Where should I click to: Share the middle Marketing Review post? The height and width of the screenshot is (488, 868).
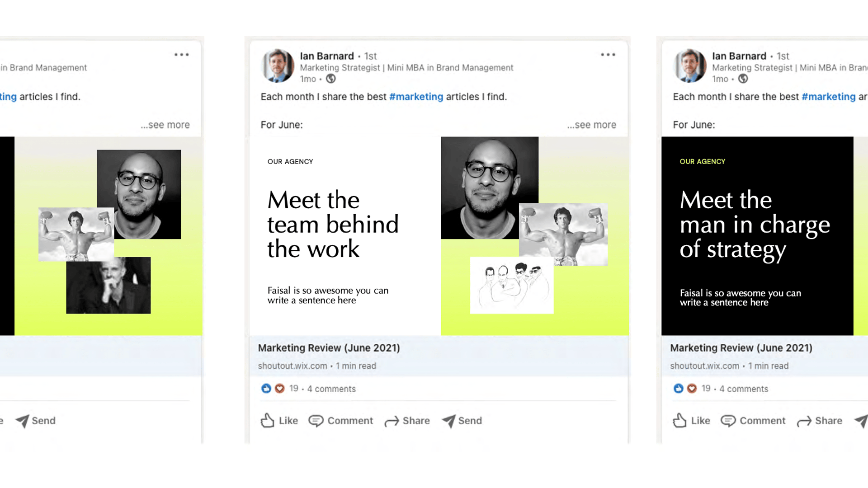(407, 421)
